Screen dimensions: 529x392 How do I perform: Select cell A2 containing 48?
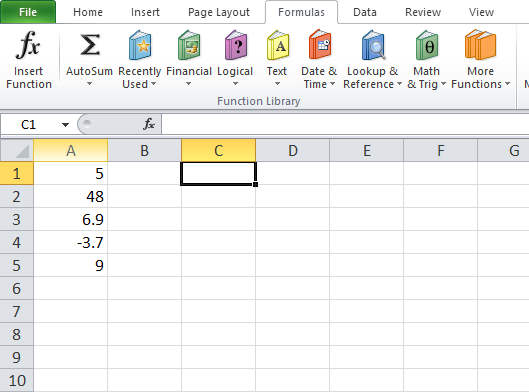(x=71, y=196)
